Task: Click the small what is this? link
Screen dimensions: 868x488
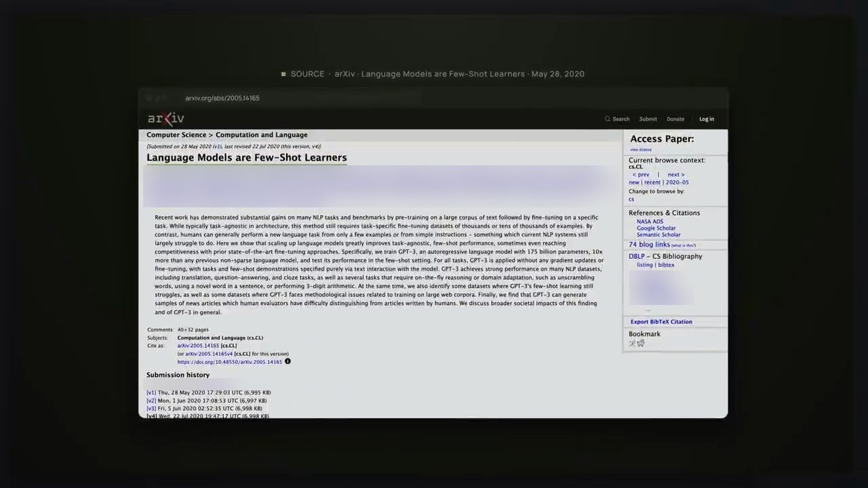Action: [684, 245]
